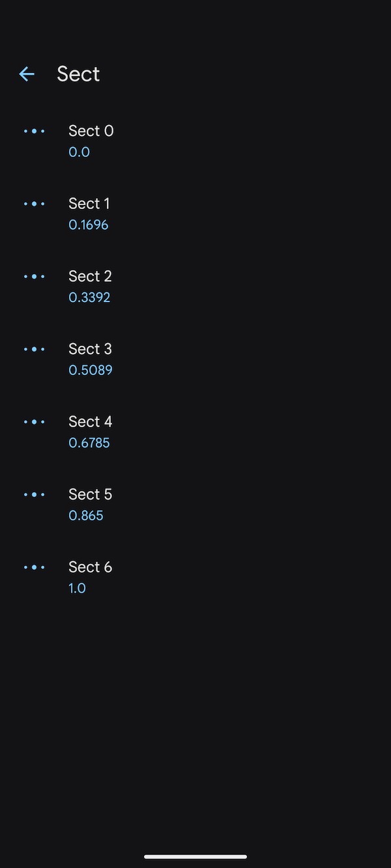Click the three-dot icon beside Sect 0
This screenshot has height=868, width=391.
click(x=34, y=131)
